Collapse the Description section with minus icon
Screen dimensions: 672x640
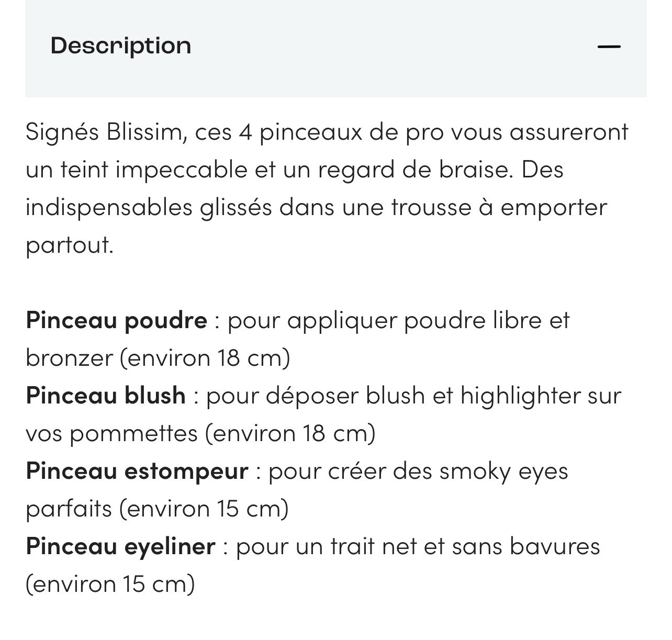[x=609, y=47]
